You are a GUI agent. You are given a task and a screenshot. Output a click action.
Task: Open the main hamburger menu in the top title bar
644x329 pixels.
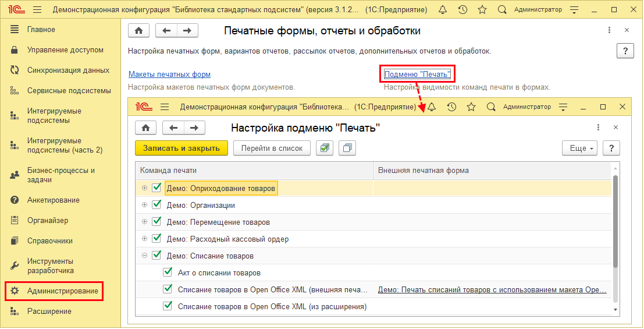[37, 10]
